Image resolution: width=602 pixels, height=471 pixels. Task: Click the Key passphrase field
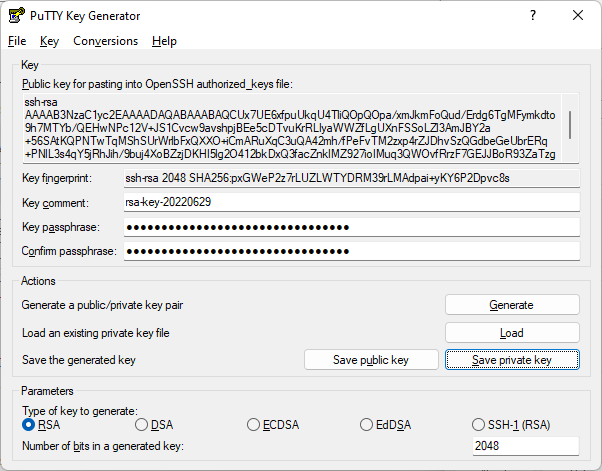pos(352,227)
